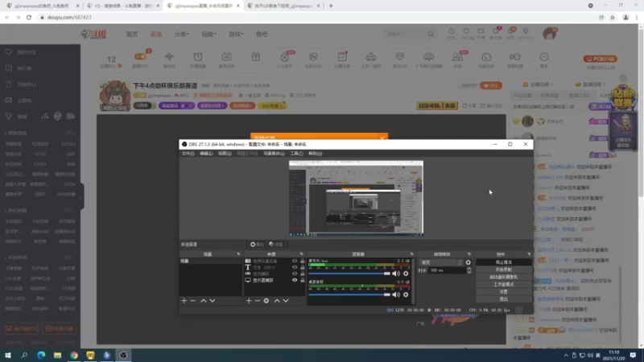Expand the 视频 dropdown on Douyu
This screenshot has height=362, width=644.
tap(208, 34)
